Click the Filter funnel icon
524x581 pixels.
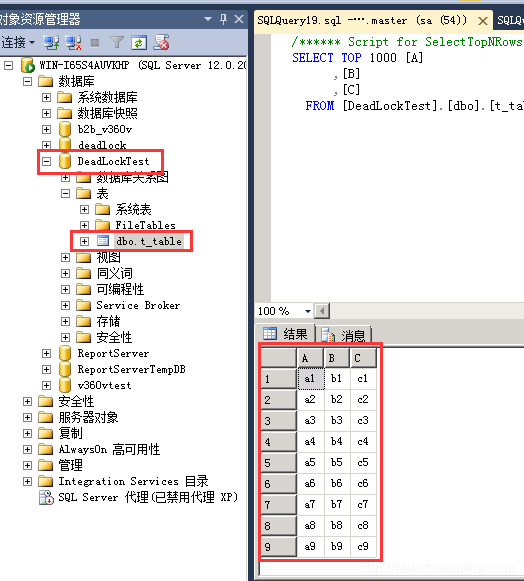117,43
